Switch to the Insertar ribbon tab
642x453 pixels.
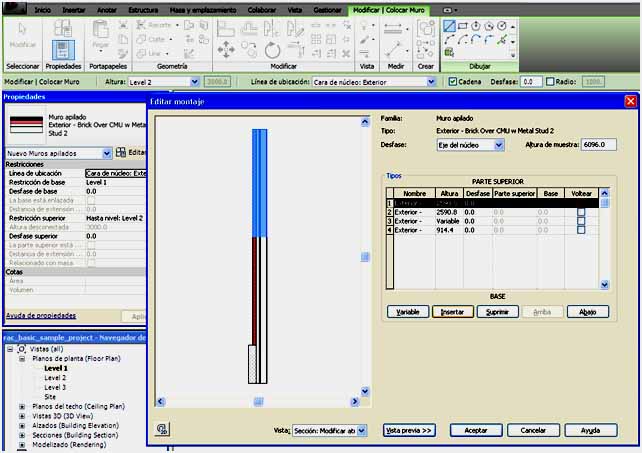point(74,9)
